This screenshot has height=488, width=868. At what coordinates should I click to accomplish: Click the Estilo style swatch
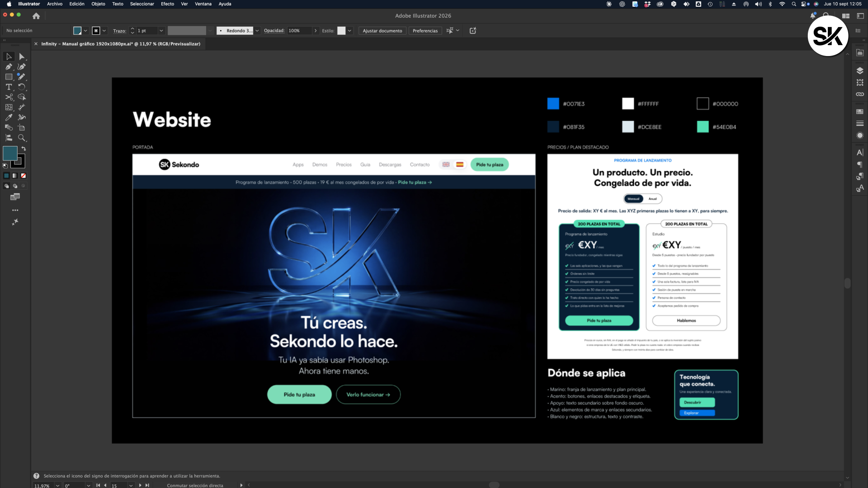[341, 31]
